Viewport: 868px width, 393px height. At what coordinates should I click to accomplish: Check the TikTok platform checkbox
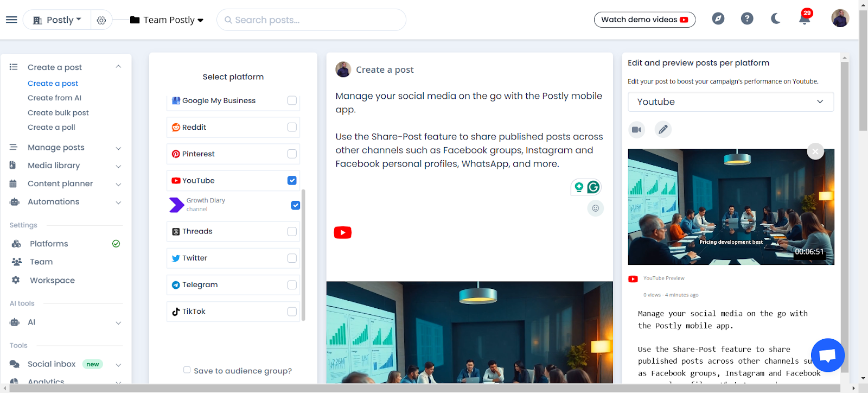pos(292,311)
